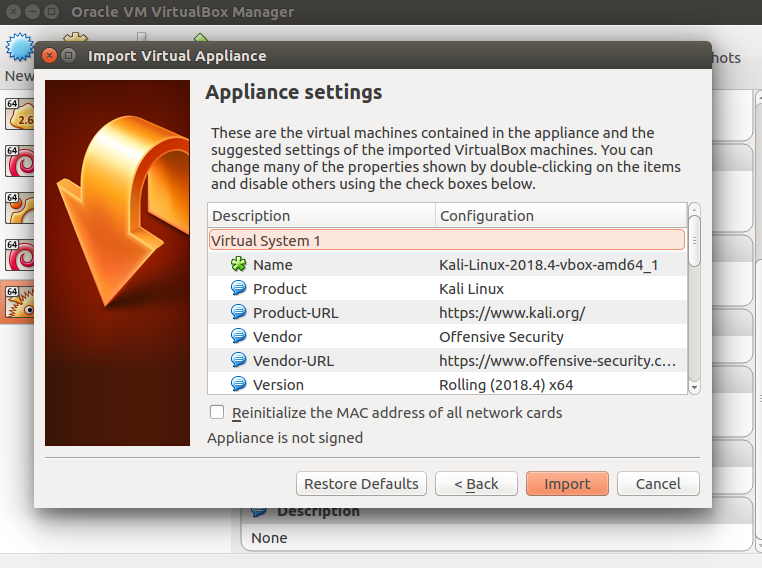Click the Restore Defaults button

click(361, 483)
